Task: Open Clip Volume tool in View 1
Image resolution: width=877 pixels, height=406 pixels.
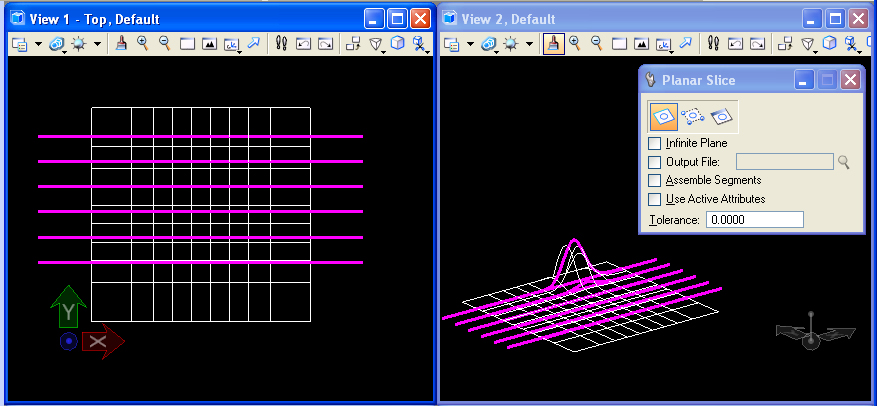Action: [419, 44]
